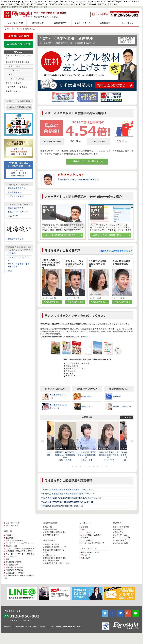
Task: Click the 宅建士 過去問題 sidebar banner
Action: tap(19, 124)
